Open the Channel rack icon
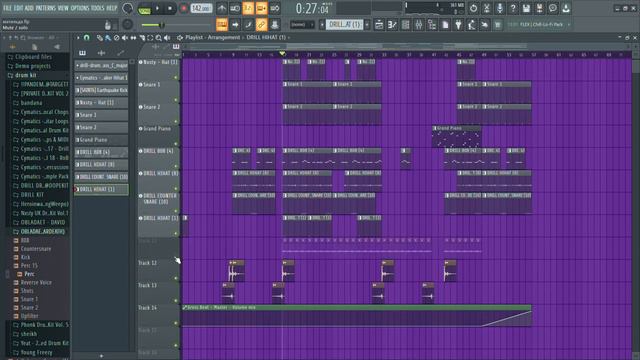Screen dimensions: 640x360 click(405, 25)
